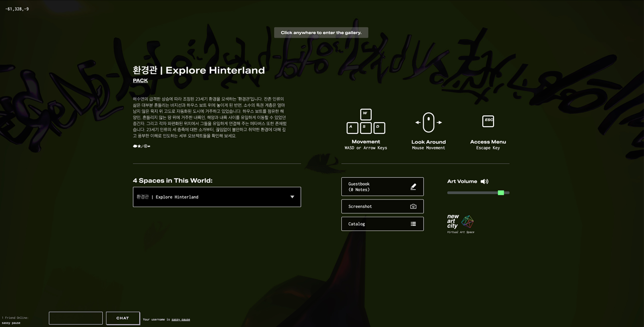
Task: Click the Screenshot camera icon
Action: pos(413,207)
